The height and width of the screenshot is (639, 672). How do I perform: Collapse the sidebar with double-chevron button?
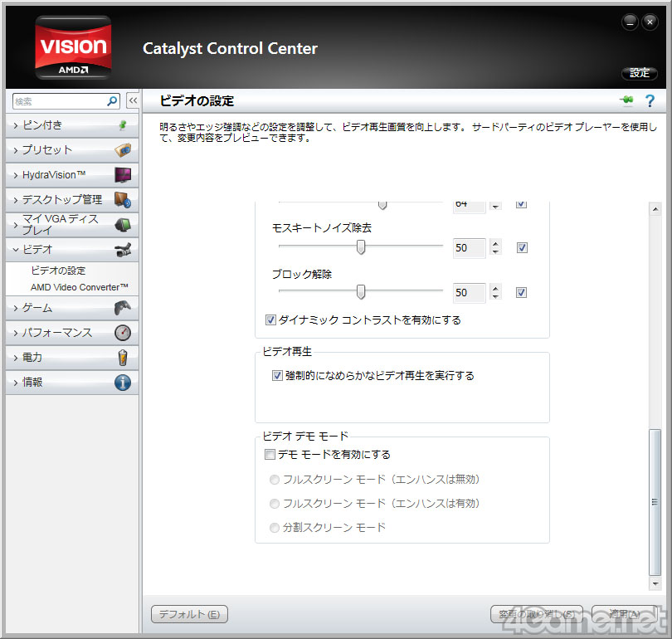point(133,101)
